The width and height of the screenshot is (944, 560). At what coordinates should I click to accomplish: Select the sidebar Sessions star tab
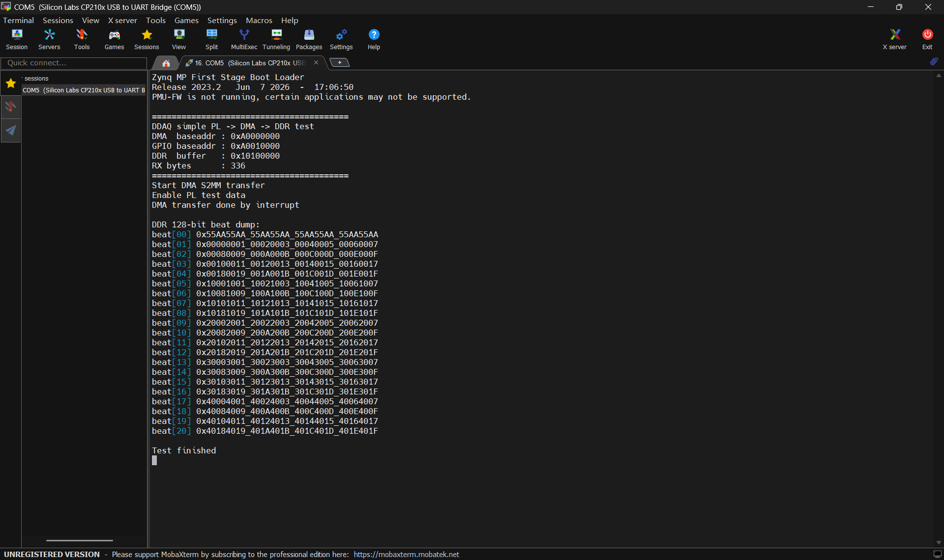click(11, 84)
